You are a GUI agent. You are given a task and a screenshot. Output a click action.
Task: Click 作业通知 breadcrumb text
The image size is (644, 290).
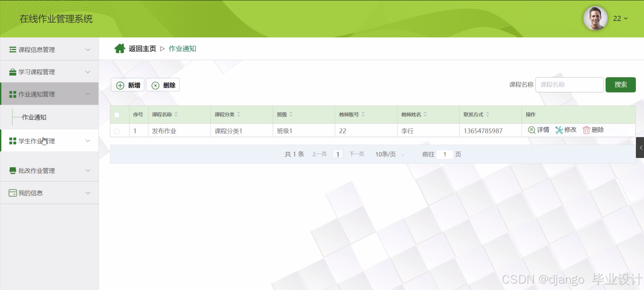[x=182, y=49]
